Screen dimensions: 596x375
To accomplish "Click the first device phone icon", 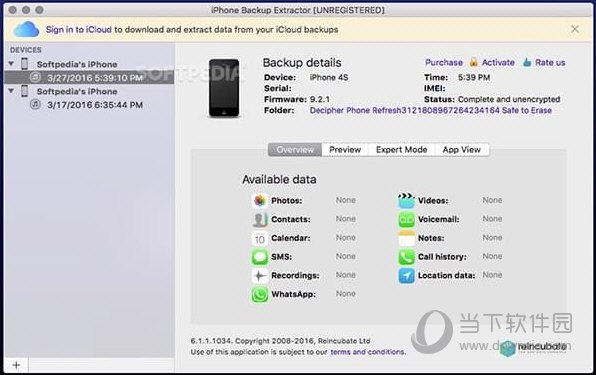I will [x=24, y=64].
